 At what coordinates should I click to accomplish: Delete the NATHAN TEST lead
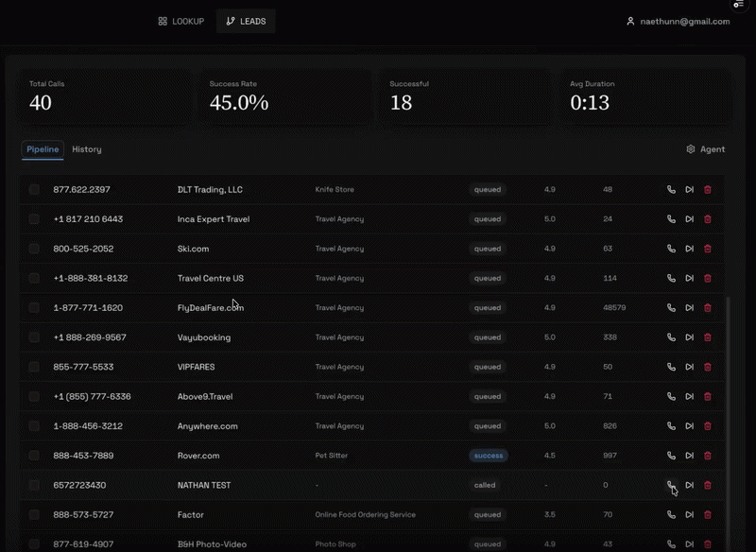[x=707, y=485]
